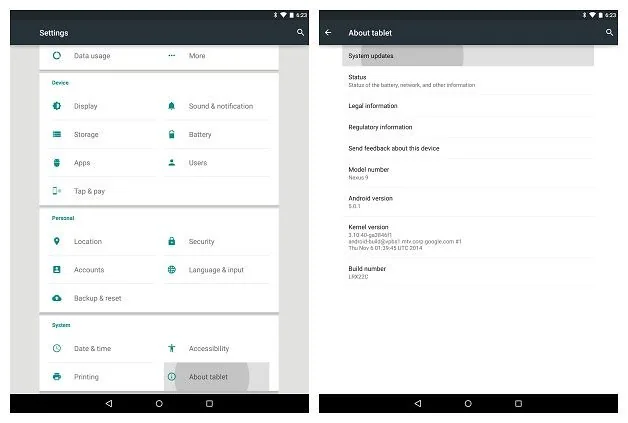
Task: Select the Accounts label
Action: [x=89, y=270]
